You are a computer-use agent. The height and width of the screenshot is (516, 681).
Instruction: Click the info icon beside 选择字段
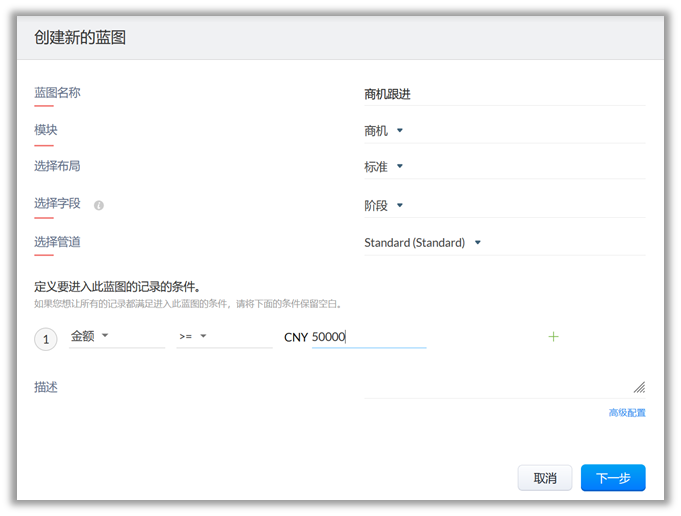[x=99, y=205]
